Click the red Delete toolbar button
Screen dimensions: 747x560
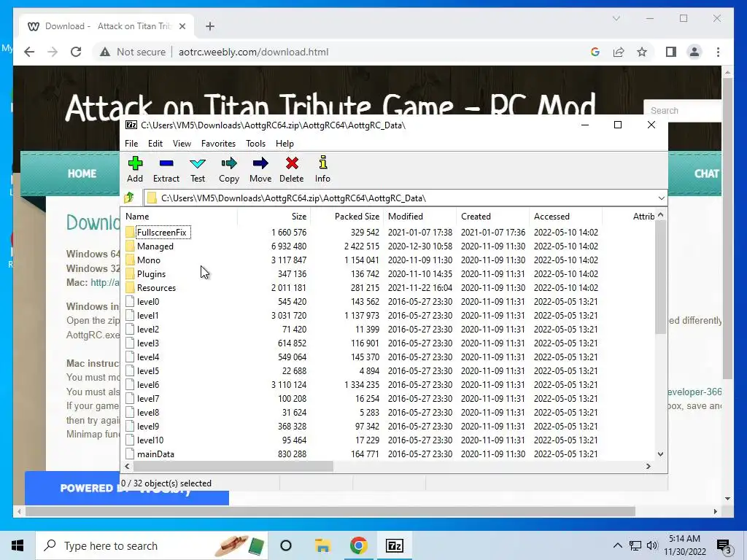pos(292,169)
